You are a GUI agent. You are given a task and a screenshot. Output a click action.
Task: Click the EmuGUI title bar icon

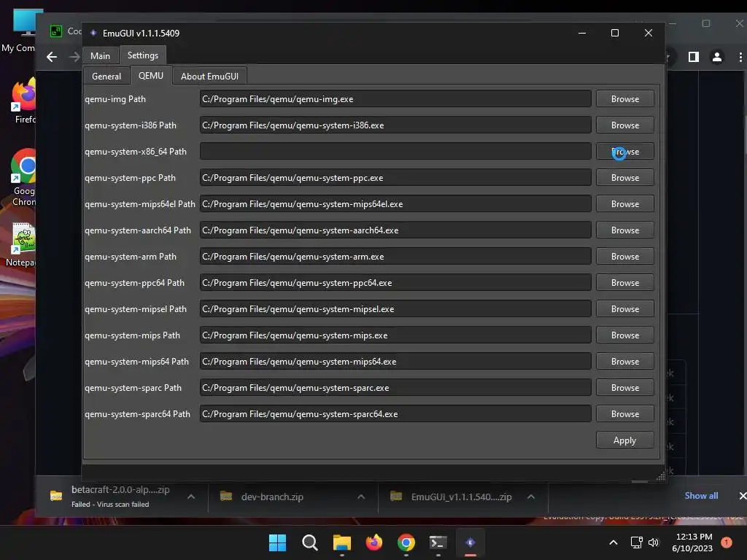(x=93, y=33)
